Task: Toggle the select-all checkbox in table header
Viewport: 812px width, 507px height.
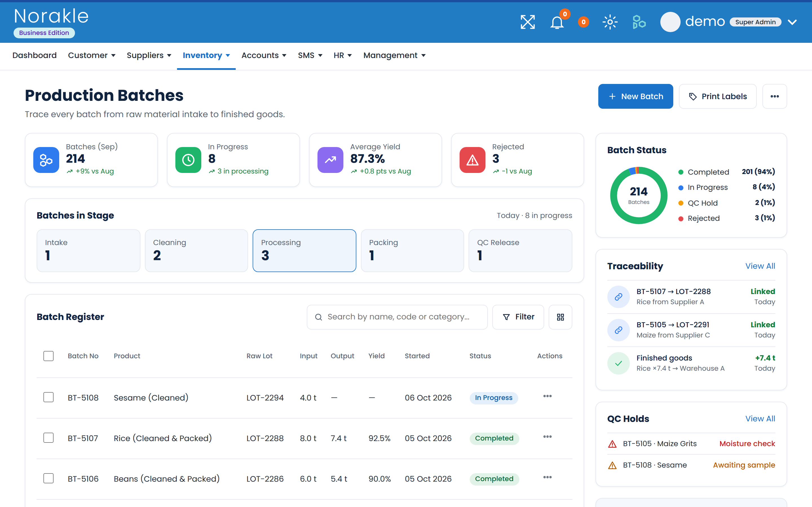Action: [x=48, y=356]
